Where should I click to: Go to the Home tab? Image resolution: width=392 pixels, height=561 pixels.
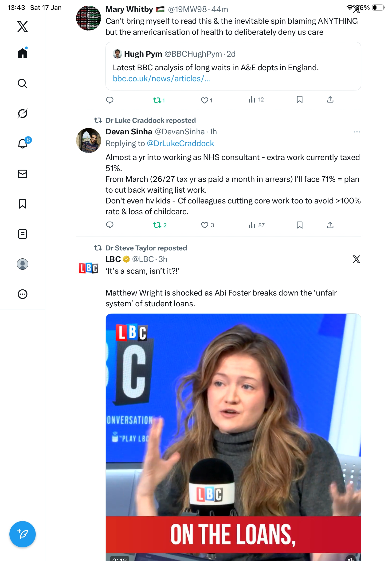[23, 53]
